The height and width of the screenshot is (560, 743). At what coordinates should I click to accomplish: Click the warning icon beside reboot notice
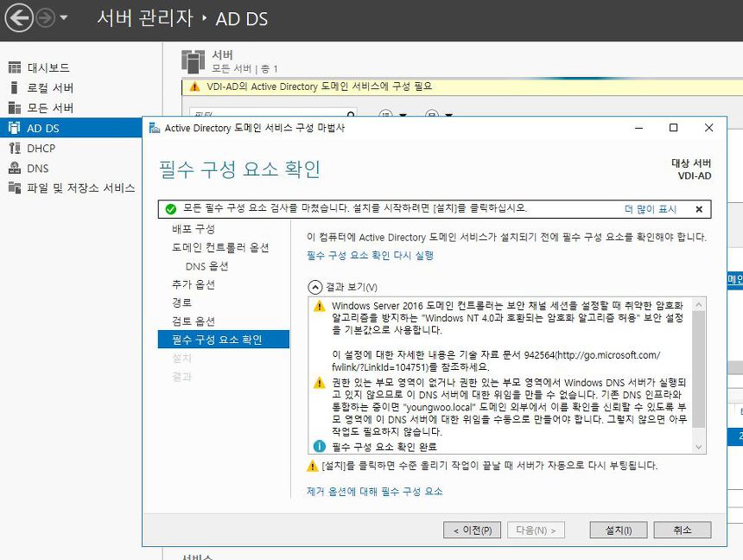pos(312,466)
